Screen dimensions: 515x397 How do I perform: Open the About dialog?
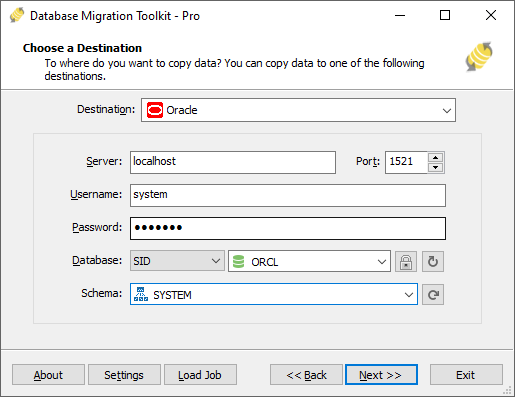pos(48,375)
